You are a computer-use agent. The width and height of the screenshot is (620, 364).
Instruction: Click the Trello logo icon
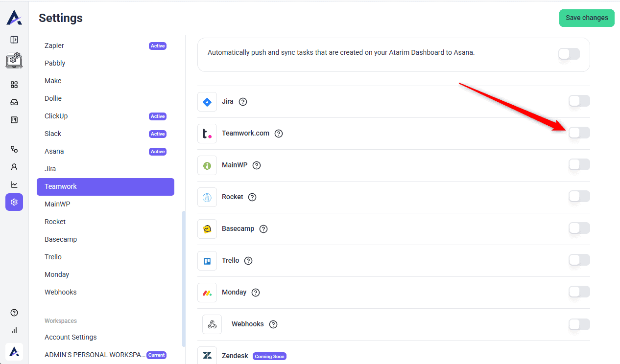point(207,261)
